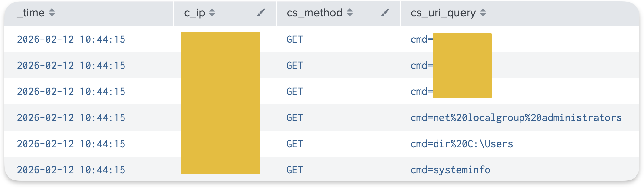Click the sort arrows next to c_ip
This screenshot has height=188, width=644.
(213, 13)
